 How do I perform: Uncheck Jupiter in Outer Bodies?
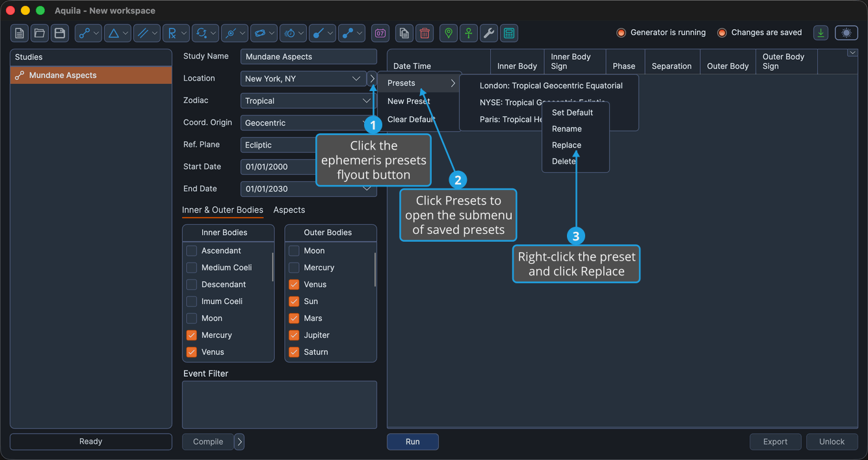294,335
